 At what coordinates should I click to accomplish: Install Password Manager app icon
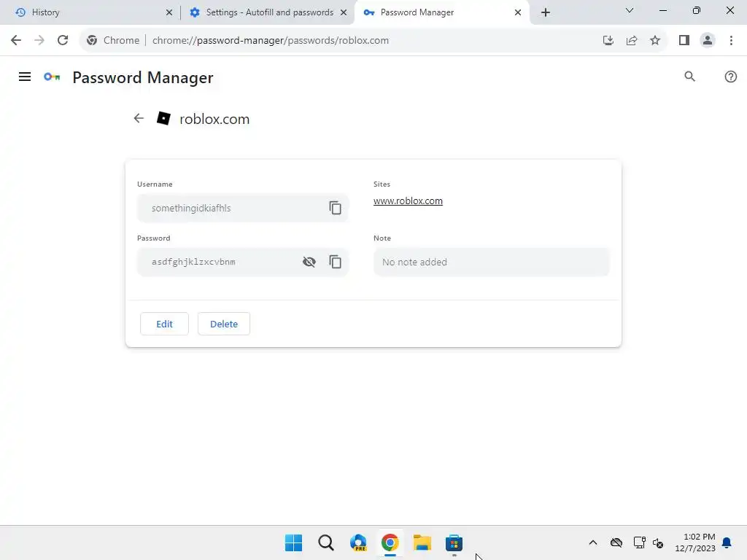coord(608,41)
